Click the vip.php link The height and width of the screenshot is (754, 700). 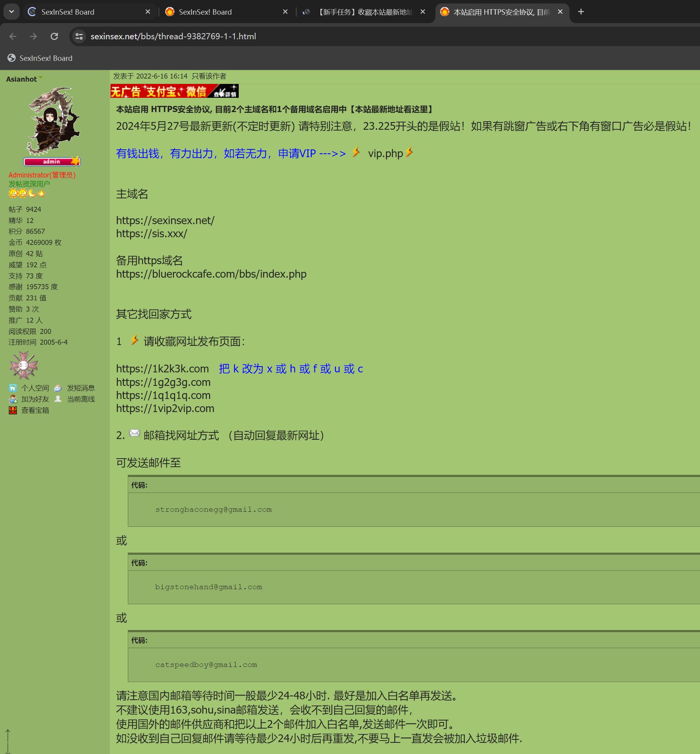tap(385, 154)
